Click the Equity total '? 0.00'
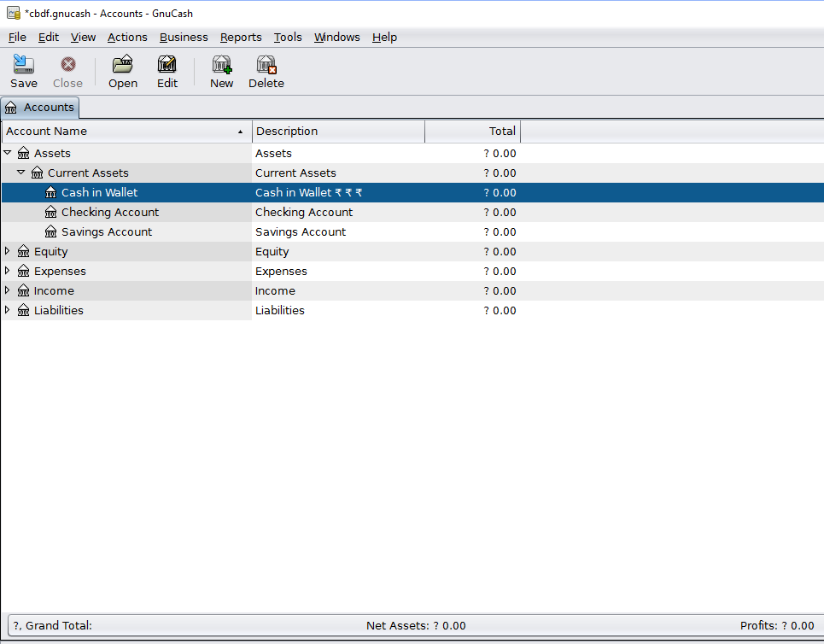This screenshot has width=824, height=644. (500, 251)
